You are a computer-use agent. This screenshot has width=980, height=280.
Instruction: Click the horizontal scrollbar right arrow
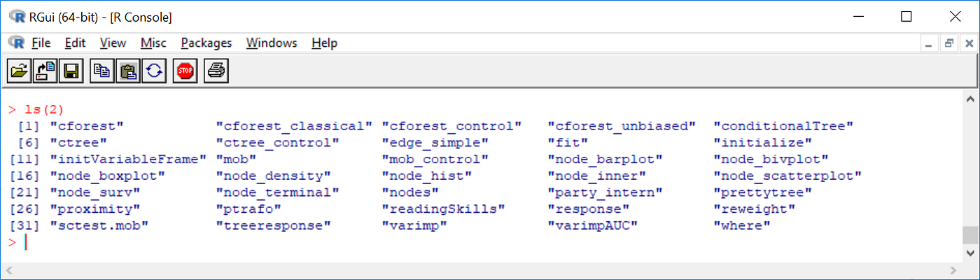[x=955, y=270]
